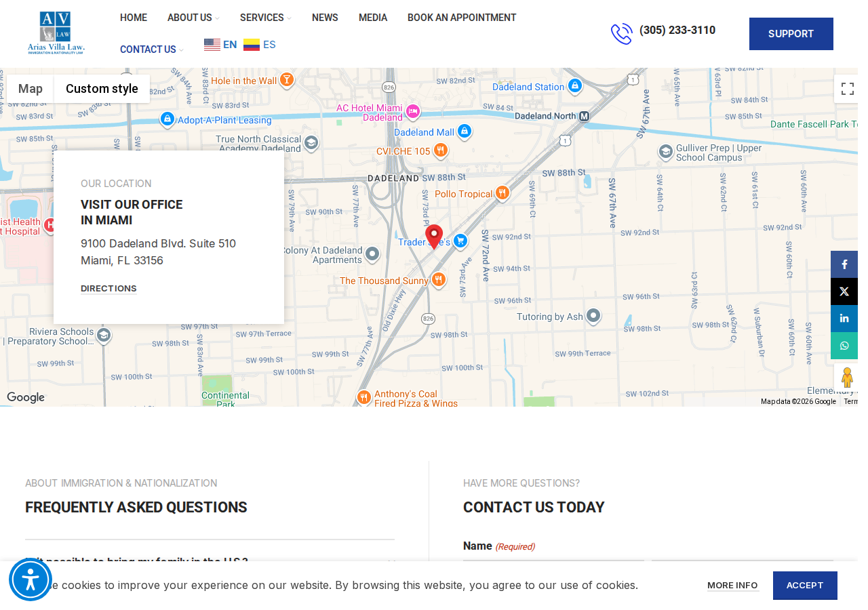The image size is (868, 610).
Task: Select the Dadeland Mall shopping marker
Action: point(465,131)
